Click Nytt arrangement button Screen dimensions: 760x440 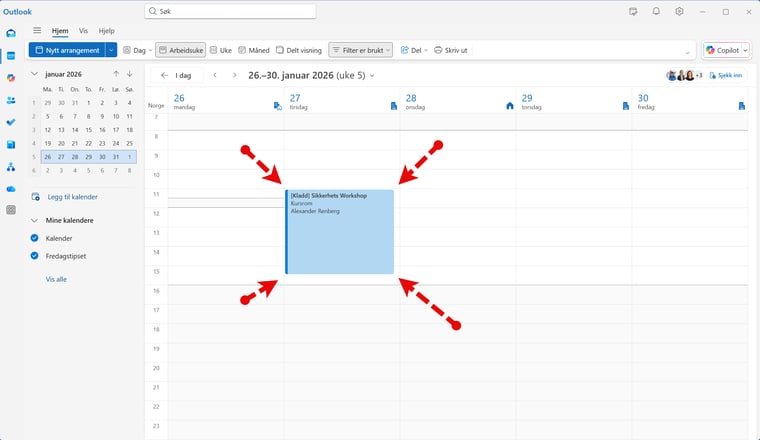pyautogui.click(x=67, y=50)
